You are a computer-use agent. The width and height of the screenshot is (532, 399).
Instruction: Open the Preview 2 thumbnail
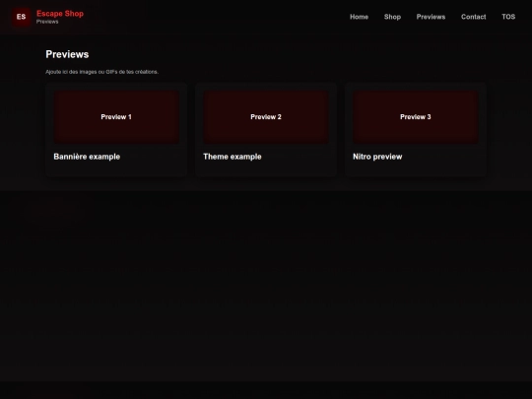coord(266,116)
